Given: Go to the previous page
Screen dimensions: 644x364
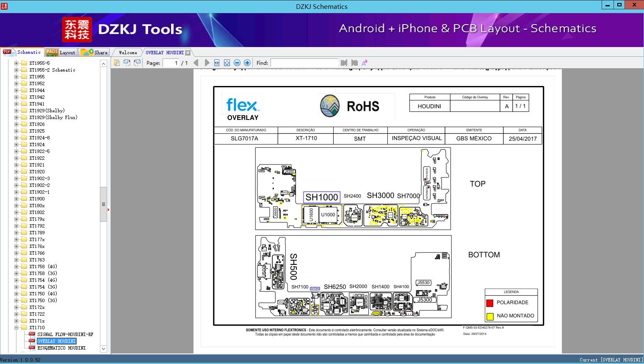Looking at the screenshot, I should 196,63.
